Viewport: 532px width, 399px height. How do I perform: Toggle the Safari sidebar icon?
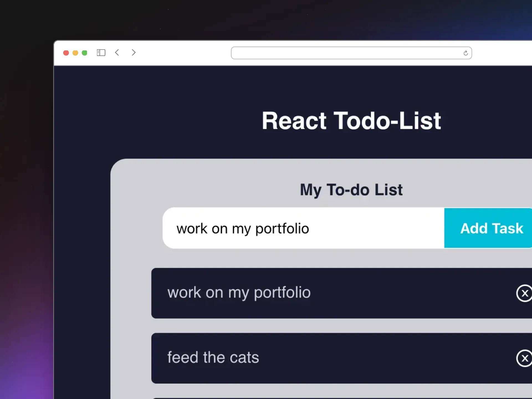[x=101, y=52]
